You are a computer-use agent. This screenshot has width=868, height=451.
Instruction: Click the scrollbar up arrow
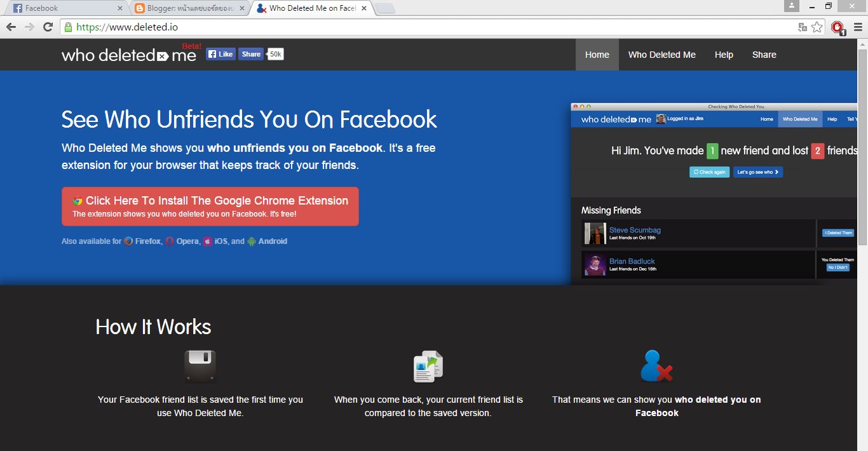pyautogui.click(x=863, y=44)
